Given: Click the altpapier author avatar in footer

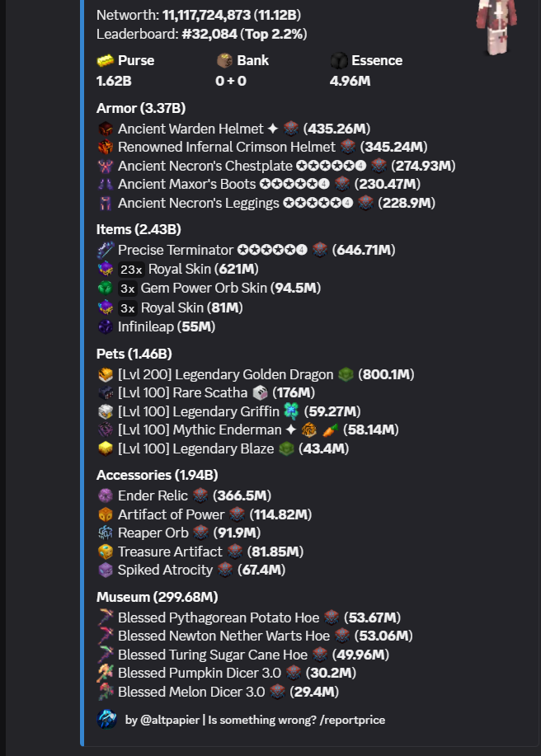Looking at the screenshot, I should click(x=106, y=720).
